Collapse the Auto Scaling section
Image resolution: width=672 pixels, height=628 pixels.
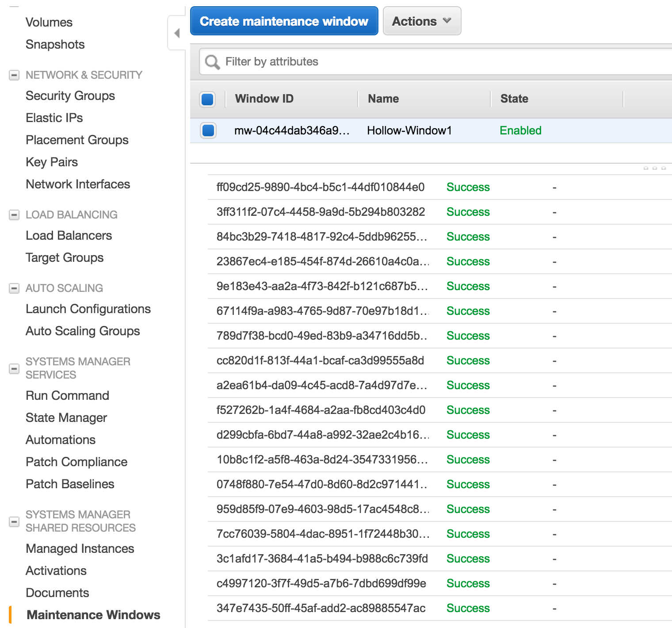pyautogui.click(x=14, y=288)
